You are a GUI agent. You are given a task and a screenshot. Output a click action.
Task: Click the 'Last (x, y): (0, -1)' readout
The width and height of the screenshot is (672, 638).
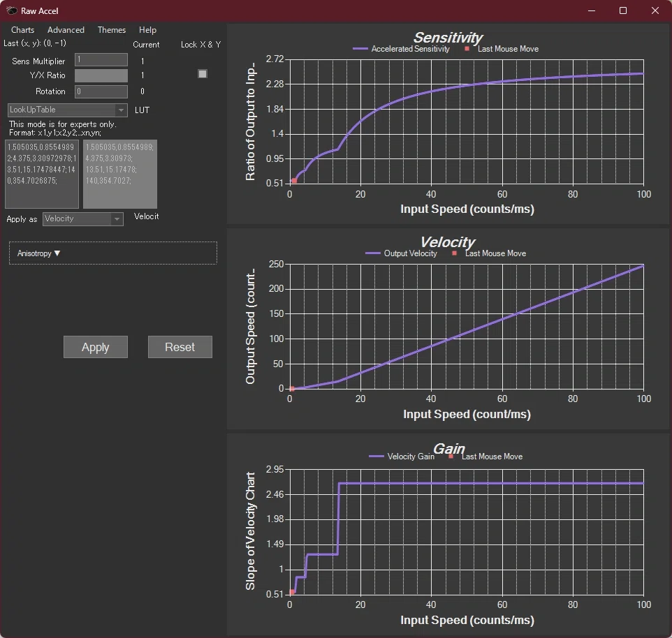pyautogui.click(x=35, y=43)
